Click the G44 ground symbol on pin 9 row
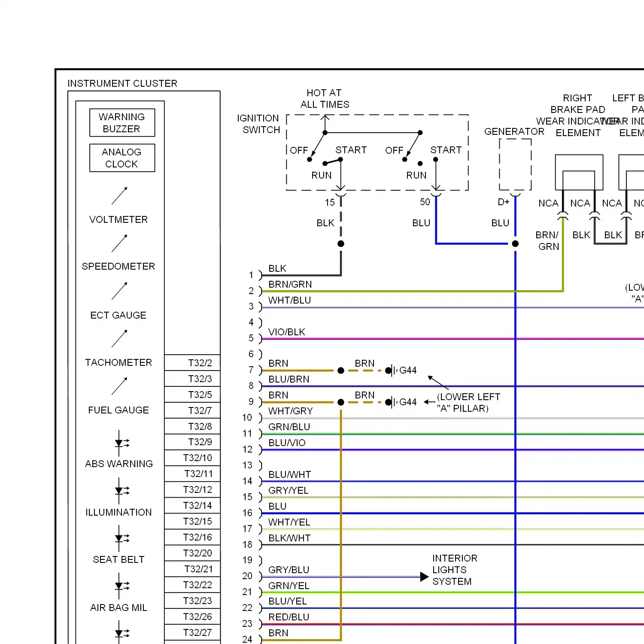 tap(392, 402)
